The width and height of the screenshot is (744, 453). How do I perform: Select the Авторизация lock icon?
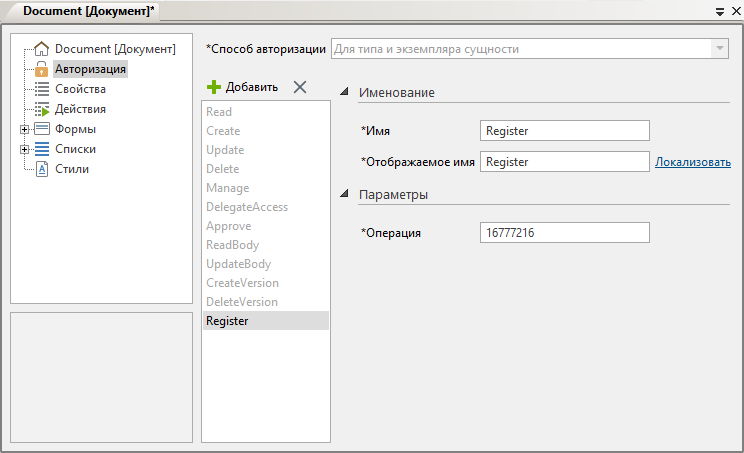pyautogui.click(x=42, y=69)
